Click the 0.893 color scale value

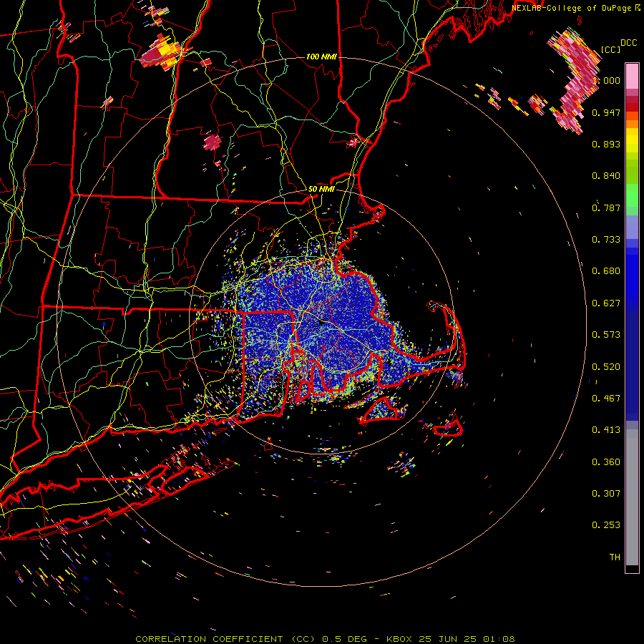pyautogui.click(x=606, y=144)
